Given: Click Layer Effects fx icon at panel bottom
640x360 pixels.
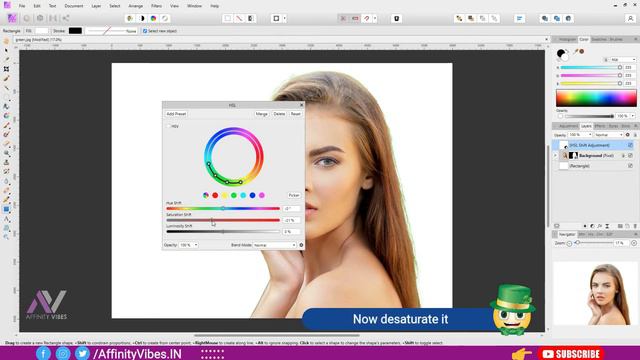Looking at the screenshot, I should pyautogui.click(x=600, y=226).
